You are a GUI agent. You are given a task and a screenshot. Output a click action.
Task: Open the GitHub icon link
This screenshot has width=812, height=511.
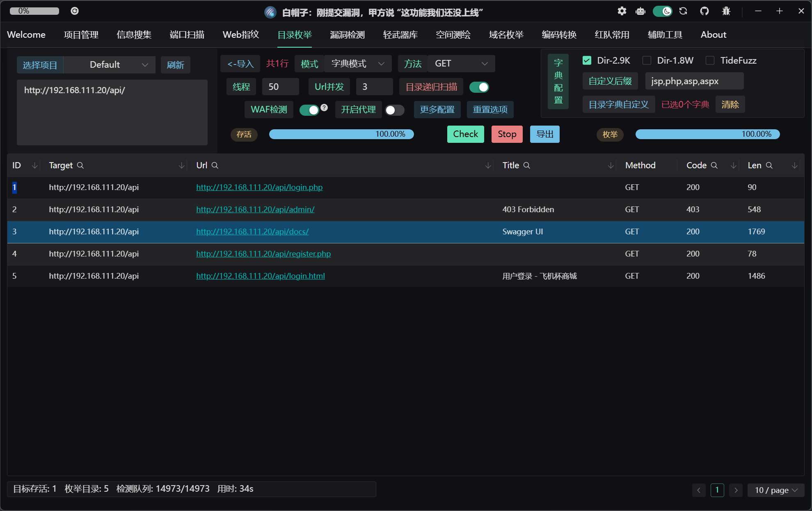point(704,11)
